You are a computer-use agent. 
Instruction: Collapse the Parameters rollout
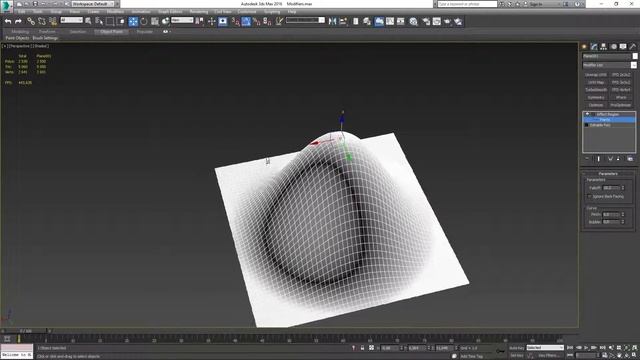click(608, 174)
